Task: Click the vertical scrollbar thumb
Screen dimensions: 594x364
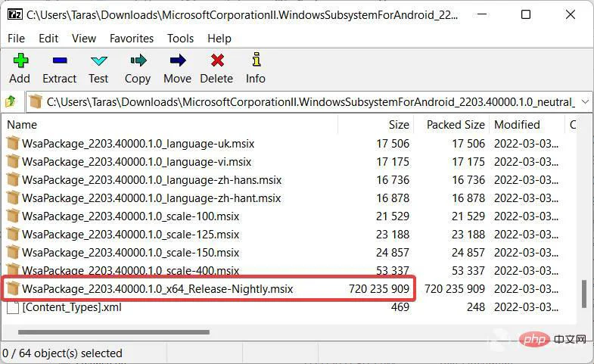Action: pos(584,294)
